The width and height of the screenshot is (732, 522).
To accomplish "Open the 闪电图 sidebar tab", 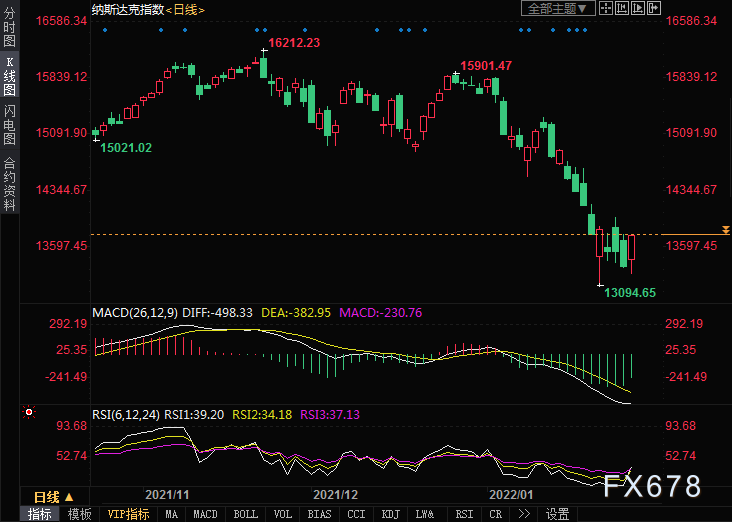I will coord(9,125).
